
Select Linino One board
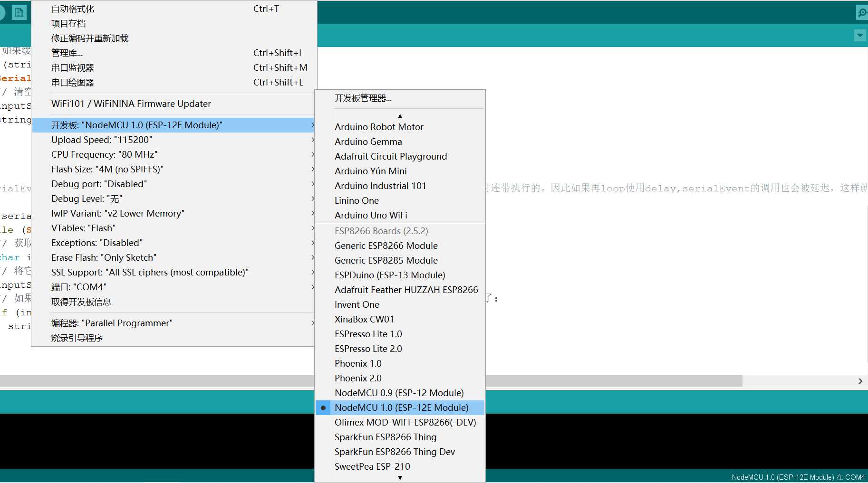pyautogui.click(x=400, y=200)
